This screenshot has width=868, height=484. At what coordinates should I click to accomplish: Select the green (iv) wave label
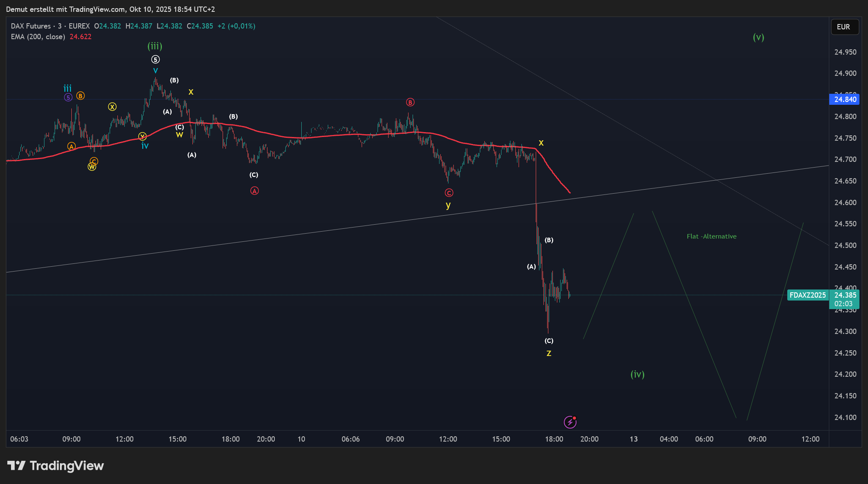[x=637, y=374]
